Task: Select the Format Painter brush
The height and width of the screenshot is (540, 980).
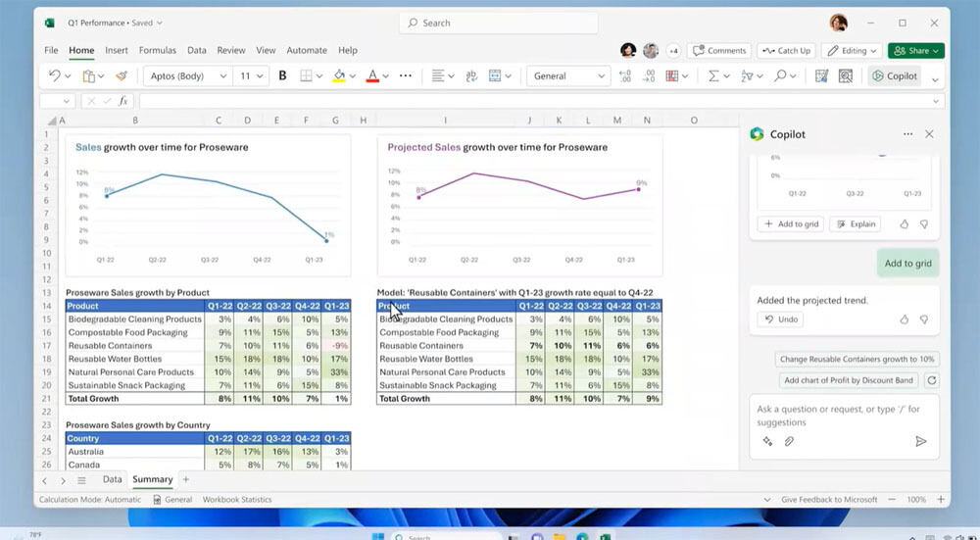Action: [x=122, y=75]
